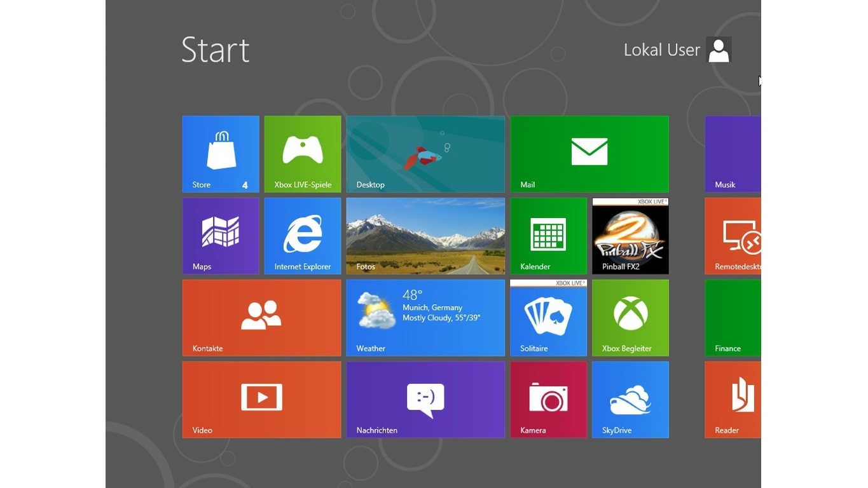The height and width of the screenshot is (488, 868).
Task: Open the Musik app
Action: (x=731, y=153)
